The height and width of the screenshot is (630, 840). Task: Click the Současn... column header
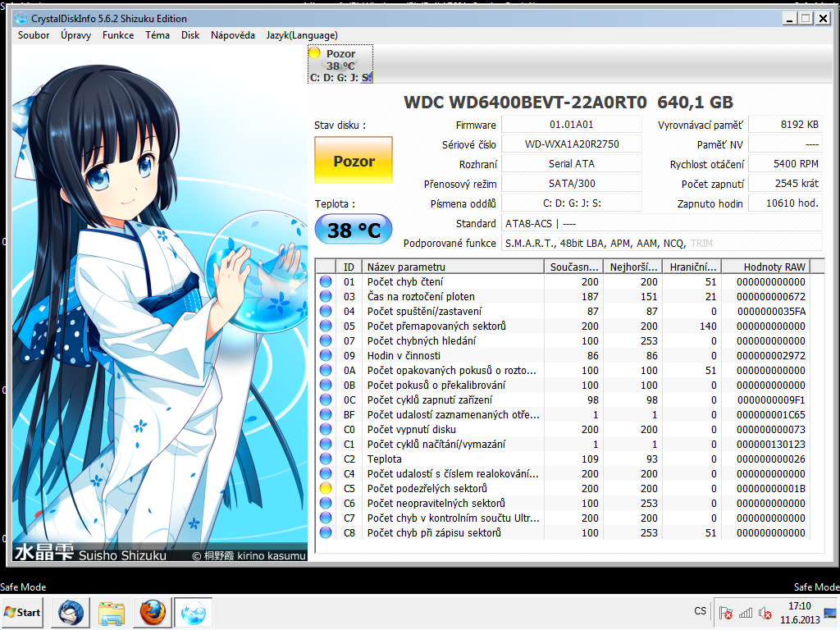pyautogui.click(x=573, y=267)
